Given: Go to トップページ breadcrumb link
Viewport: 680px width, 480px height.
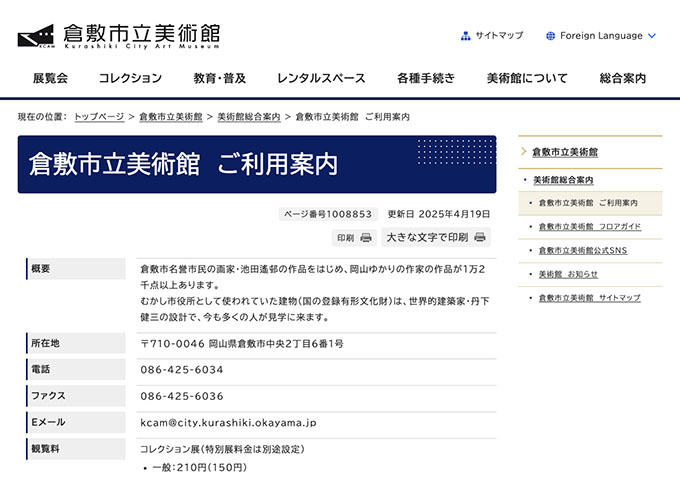Looking at the screenshot, I should point(99,117).
